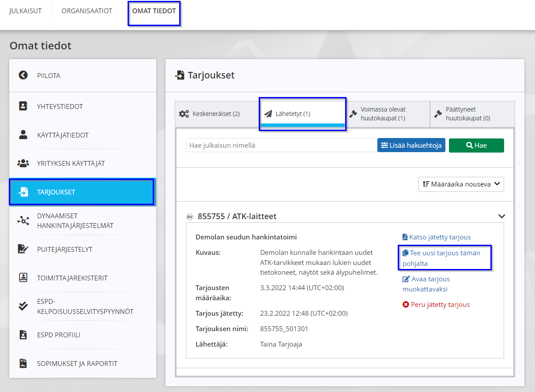Open Voimassa olevat huutokaupat tab
Viewport: 535px width, 392px height.
click(x=387, y=114)
